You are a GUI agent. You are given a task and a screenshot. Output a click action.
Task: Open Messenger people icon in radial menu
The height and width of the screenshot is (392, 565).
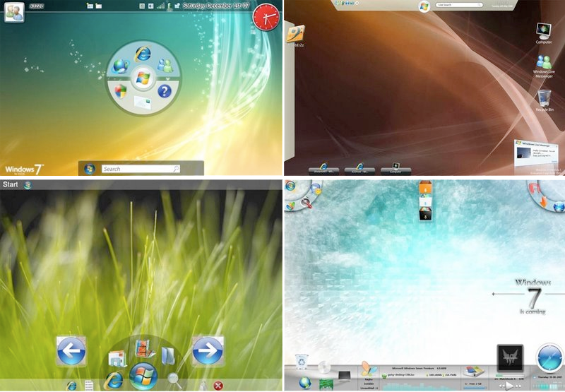point(165,65)
